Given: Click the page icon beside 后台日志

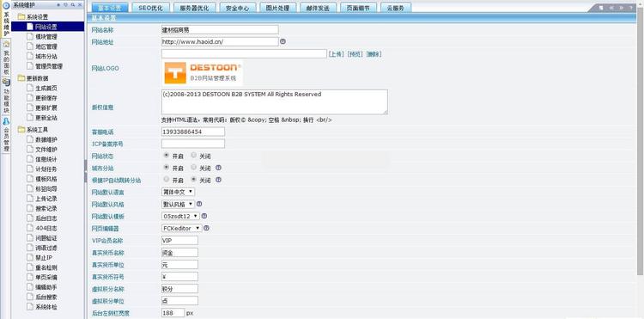Looking at the screenshot, I should click(29, 218).
